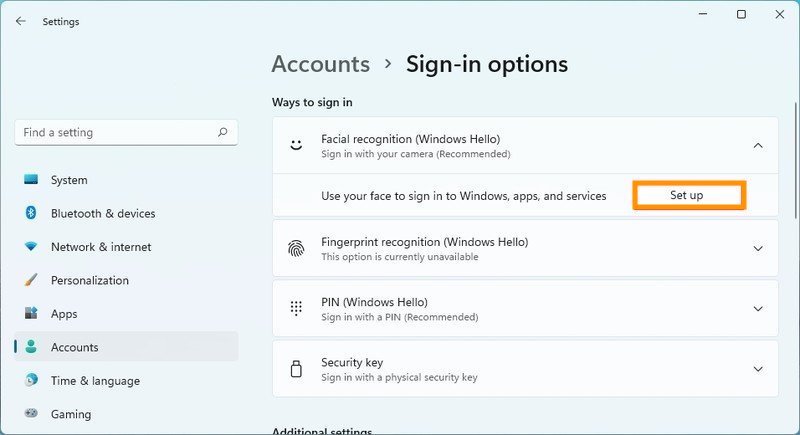The image size is (800, 435).
Task: Click the search magnifier icon
Action: (x=222, y=132)
